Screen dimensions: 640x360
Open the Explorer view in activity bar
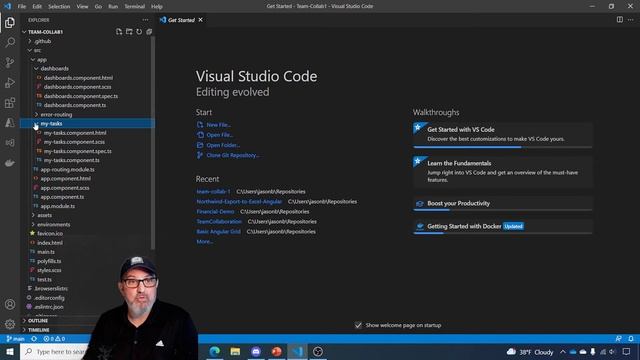point(10,22)
